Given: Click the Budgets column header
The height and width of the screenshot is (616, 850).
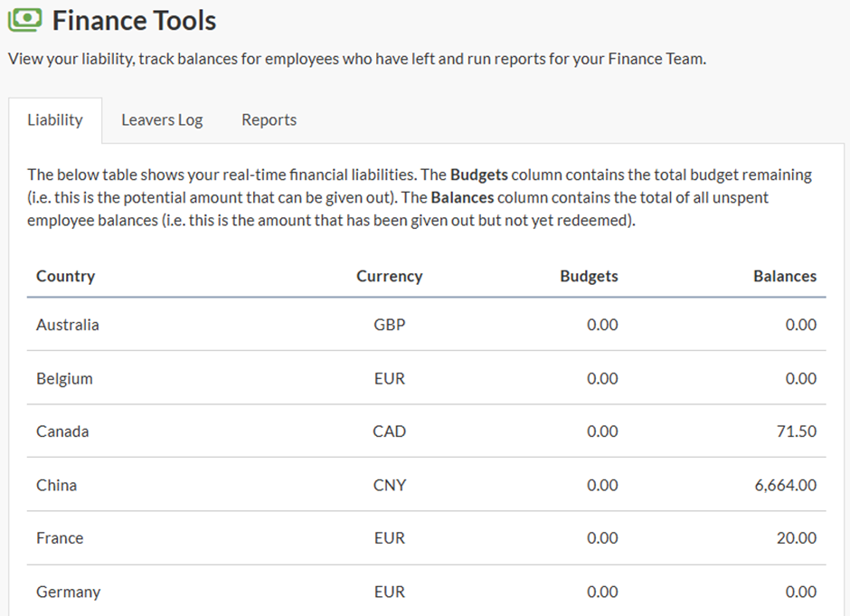Looking at the screenshot, I should tap(589, 277).
